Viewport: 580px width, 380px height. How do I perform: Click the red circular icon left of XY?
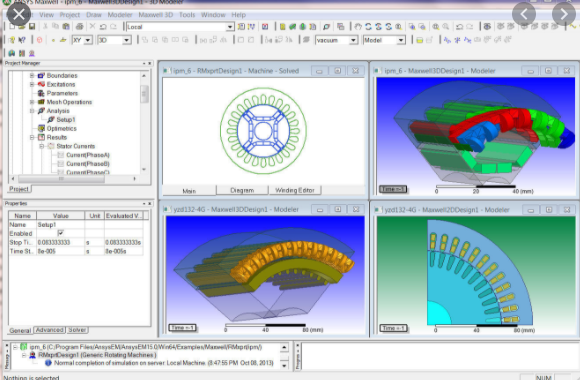click(39, 40)
